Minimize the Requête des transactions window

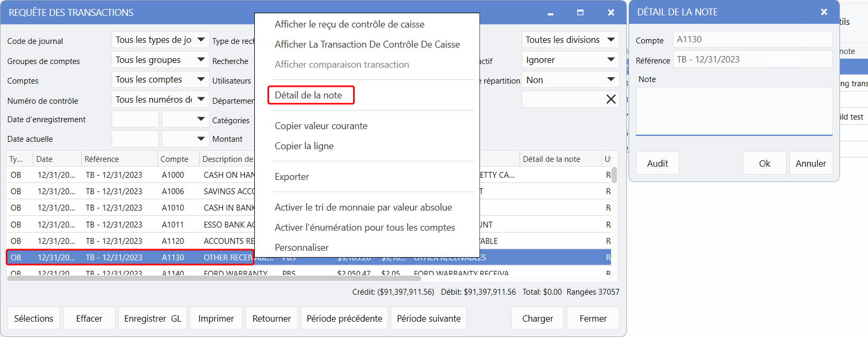pyautogui.click(x=550, y=13)
